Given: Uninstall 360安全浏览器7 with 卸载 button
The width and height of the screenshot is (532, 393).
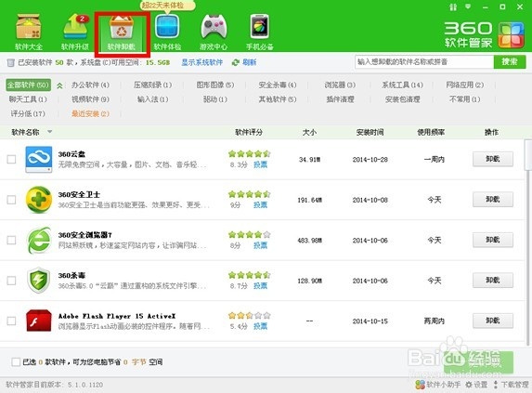Looking at the screenshot, I should (x=493, y=240).
